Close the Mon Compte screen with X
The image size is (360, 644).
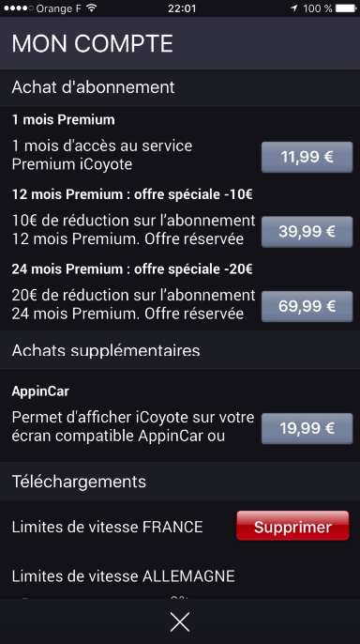point(180,621)
